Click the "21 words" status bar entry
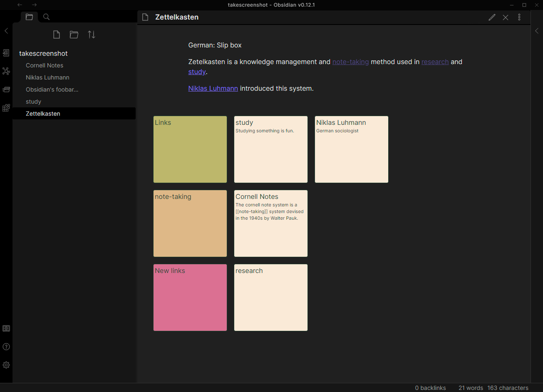The height and width of the screenshot is (392, 543). pos(471,388)
